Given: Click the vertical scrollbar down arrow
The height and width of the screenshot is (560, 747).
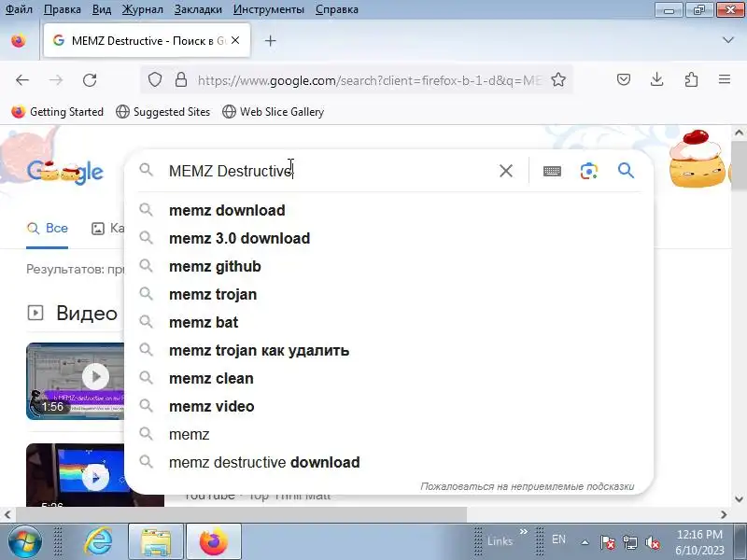Looking at the screenshot, I should (739, 499).
